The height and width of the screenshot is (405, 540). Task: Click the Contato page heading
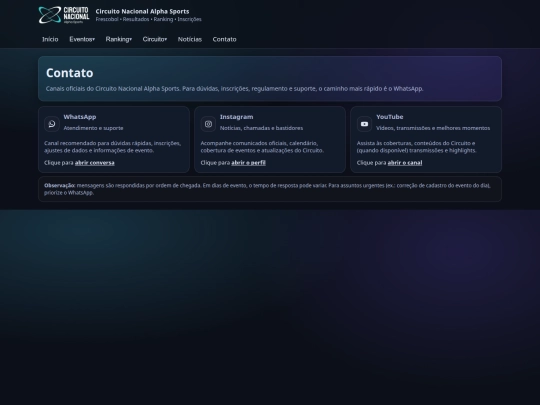click(x=70, y=73)
